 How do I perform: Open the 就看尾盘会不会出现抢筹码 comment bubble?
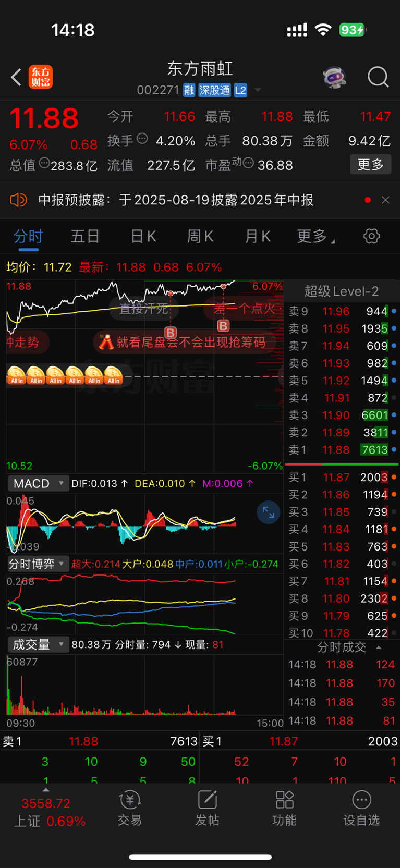pos(185,342)
